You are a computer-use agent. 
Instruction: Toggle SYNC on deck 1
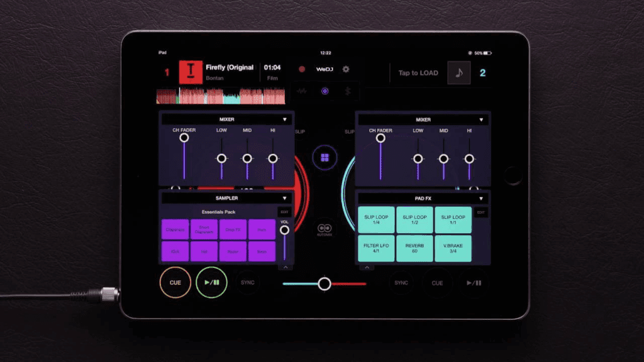248,283
